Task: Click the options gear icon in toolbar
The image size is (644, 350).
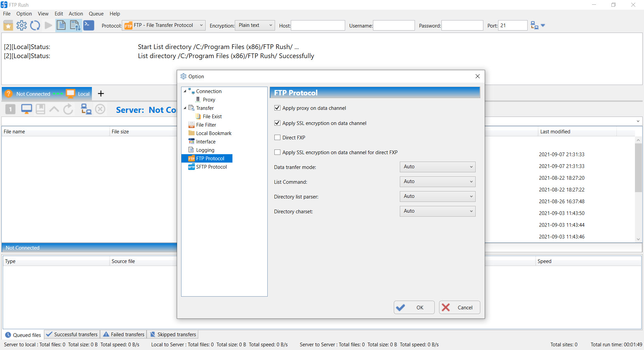Action: point(22,26)
